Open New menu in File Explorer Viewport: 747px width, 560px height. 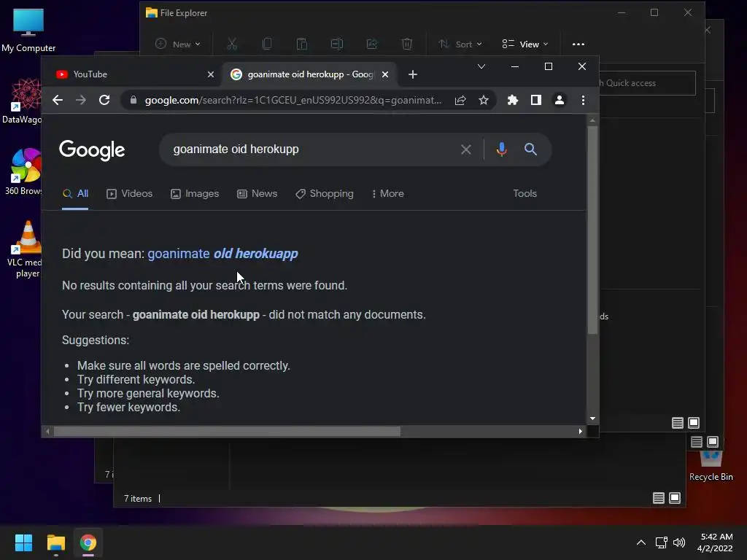[178, 44]
